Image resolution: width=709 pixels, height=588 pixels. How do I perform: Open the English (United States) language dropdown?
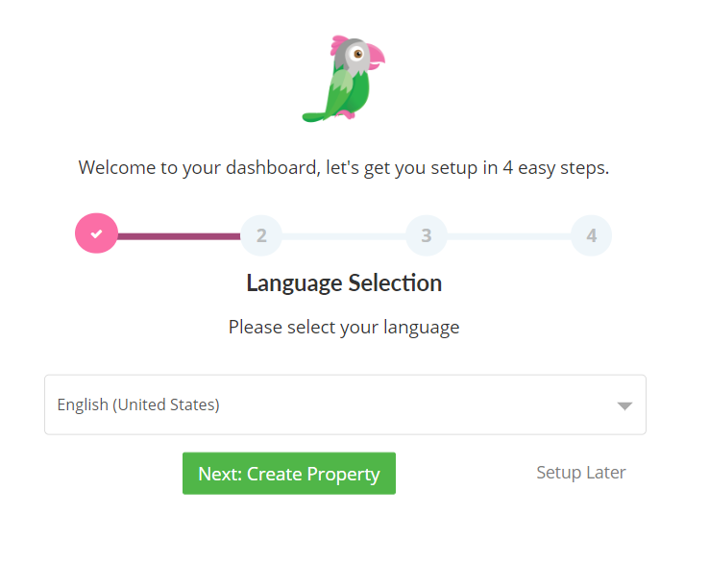pyautogui.click(x=345, y=404)
